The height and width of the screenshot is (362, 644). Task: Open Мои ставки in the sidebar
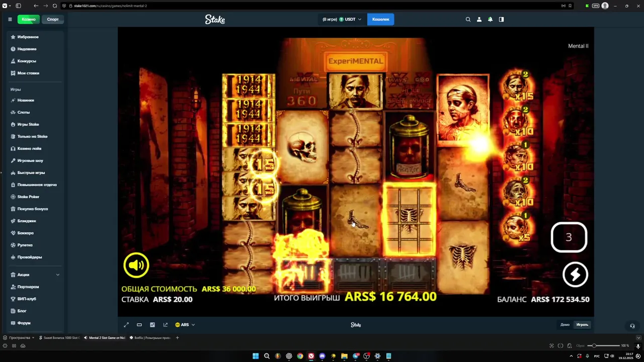35,73
